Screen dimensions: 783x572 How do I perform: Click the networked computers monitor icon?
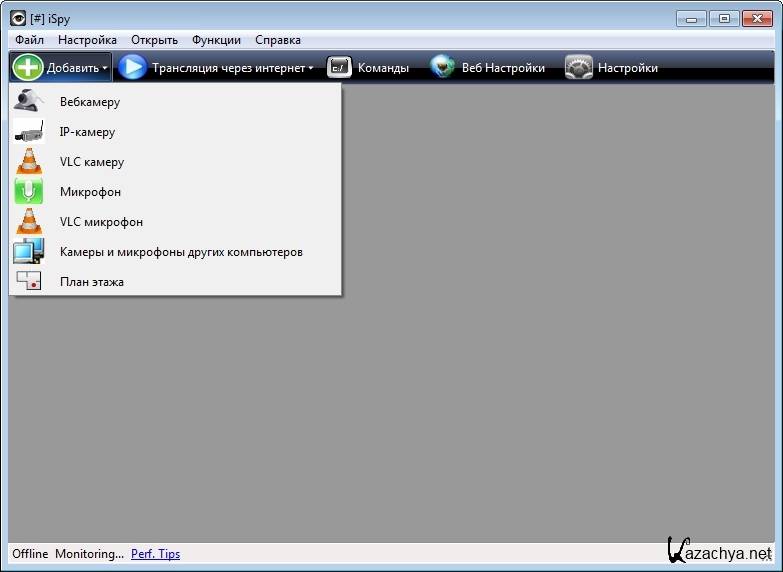coord(29,252)
